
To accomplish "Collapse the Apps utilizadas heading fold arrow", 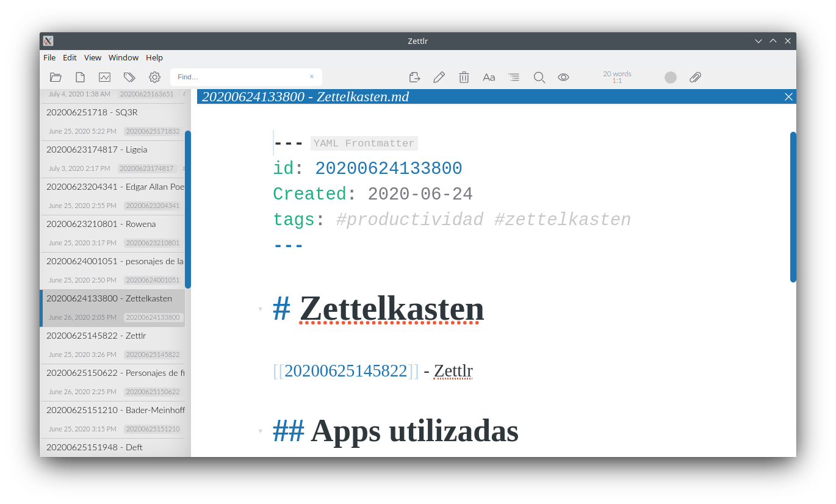I will (x=260, y=431).
